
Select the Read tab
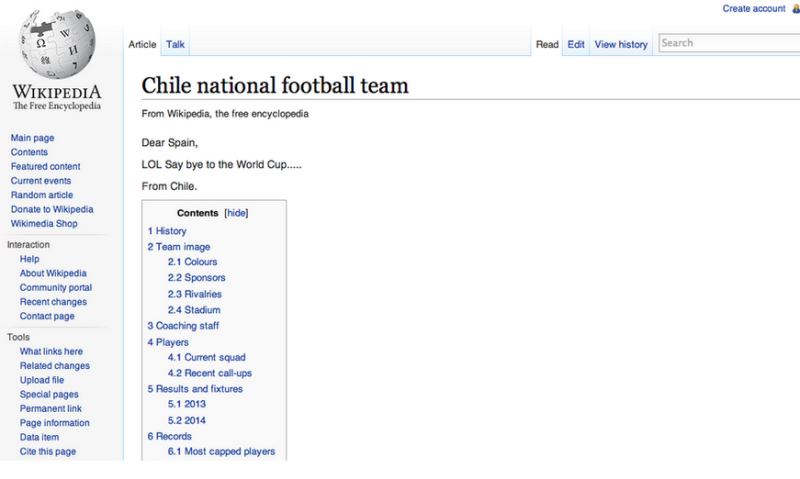point(547,44)
